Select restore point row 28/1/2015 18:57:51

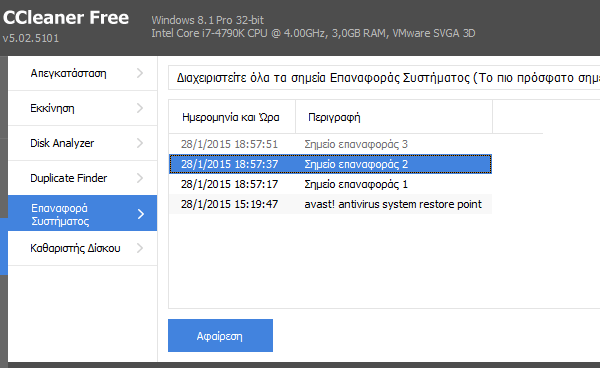(x=330, y=144)
